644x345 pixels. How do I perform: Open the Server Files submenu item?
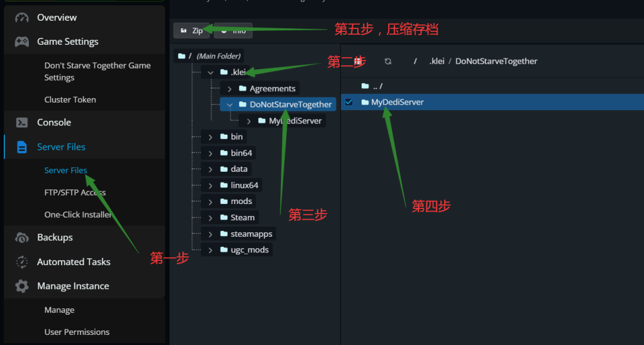[65, 171]
